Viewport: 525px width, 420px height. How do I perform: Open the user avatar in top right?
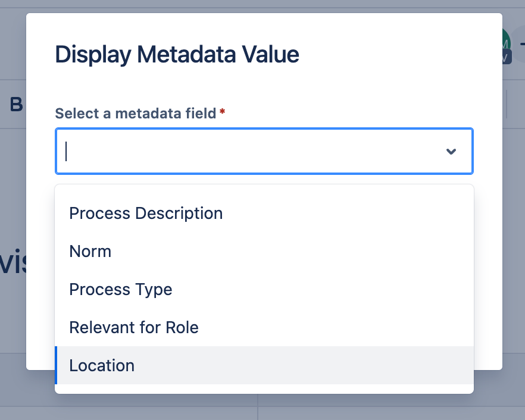(x=507, y=43)
